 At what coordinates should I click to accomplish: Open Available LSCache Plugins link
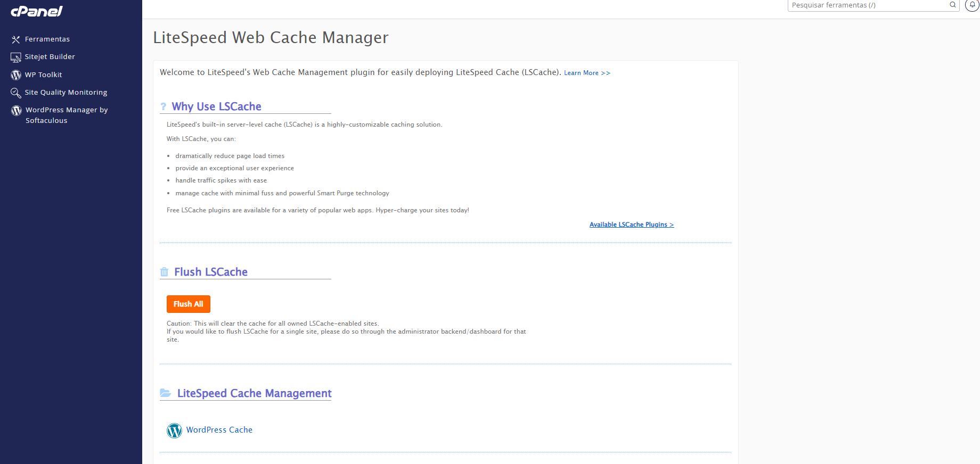coord(632,225)
